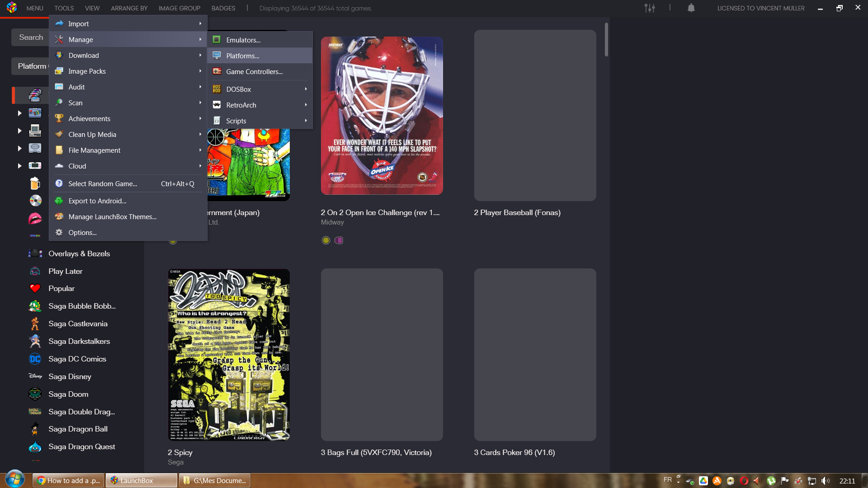Click the DOSBox icon
The image size is (868, 488).
(x=217, y=89)
